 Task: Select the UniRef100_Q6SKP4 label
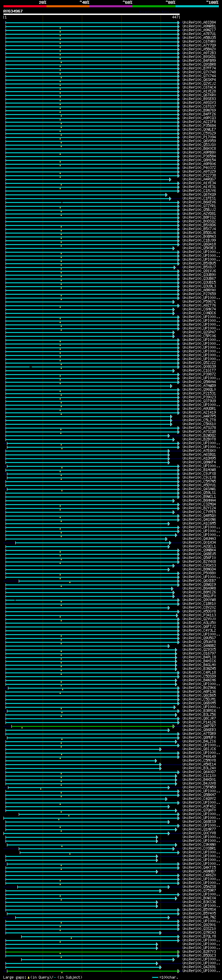[199, 80]
